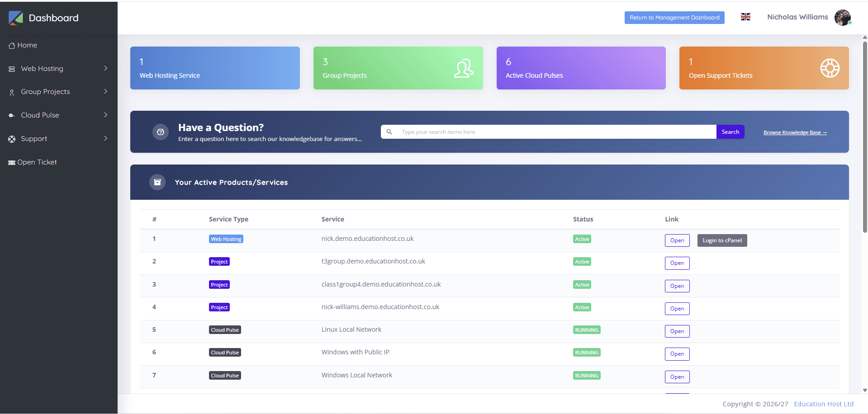The width and height of the screenshot is (868, 414).
Task: Click the Search button
Action: pos(730,132)
